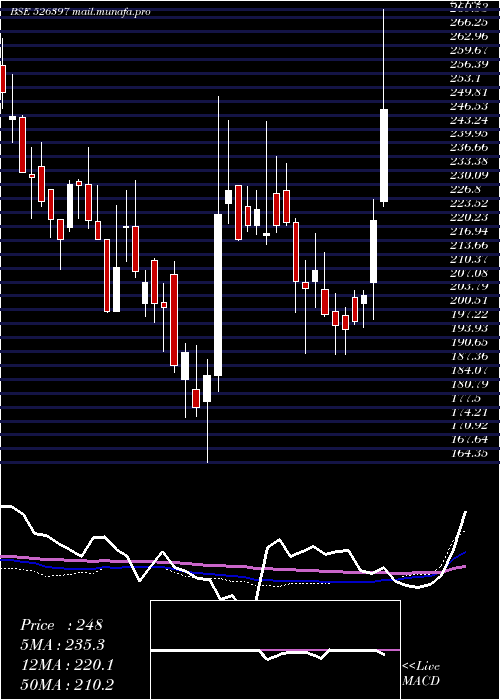Click the 253.1 price axis label
This screenshot has height=700, width=500.
pos(466,78)
